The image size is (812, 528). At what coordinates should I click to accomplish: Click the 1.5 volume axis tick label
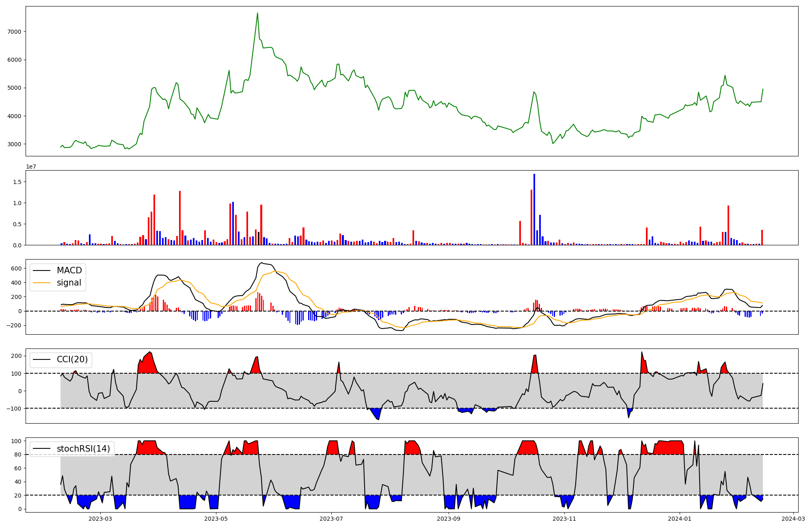click(x=17, y=182)
